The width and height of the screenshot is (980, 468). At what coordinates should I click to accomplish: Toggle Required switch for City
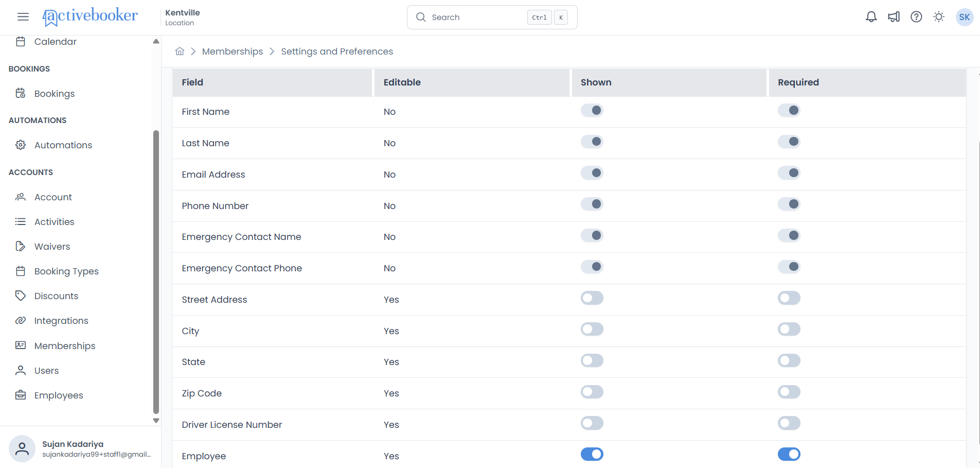pos(789,329)
